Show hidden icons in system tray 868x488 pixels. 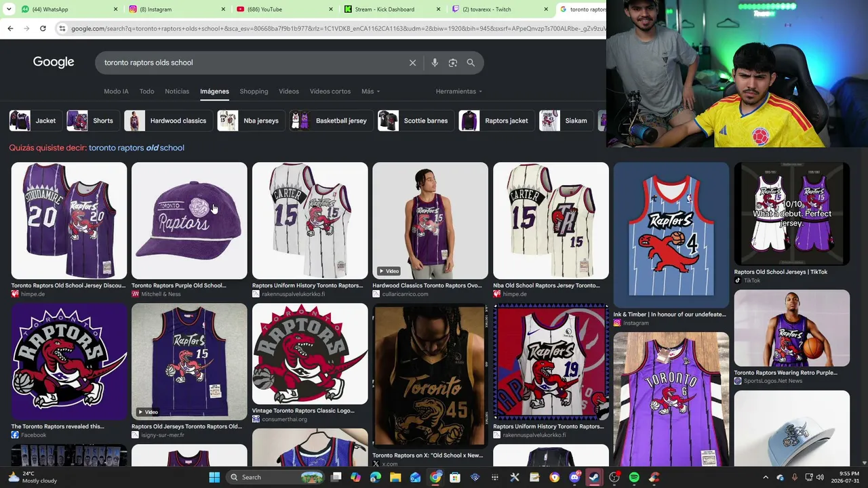pyautogui.click(x=766, y=477)
